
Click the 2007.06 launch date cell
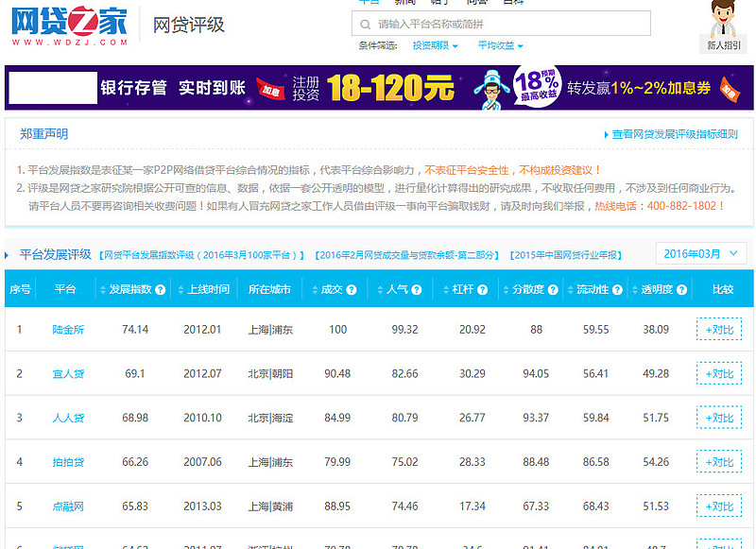click(202, 462)
